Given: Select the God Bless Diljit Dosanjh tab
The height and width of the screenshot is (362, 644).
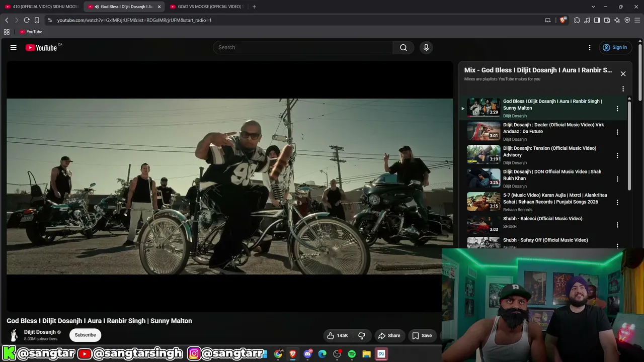Looking at the screenshot, I should [124, 7].
